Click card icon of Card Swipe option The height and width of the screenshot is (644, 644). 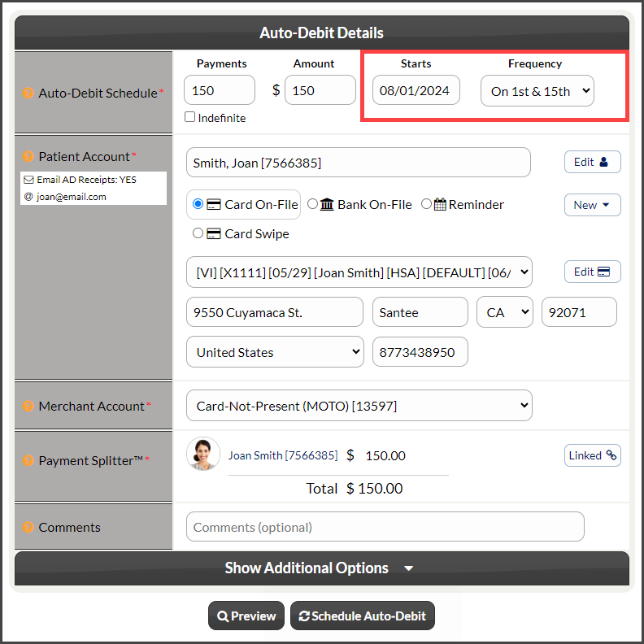(214, 233)
